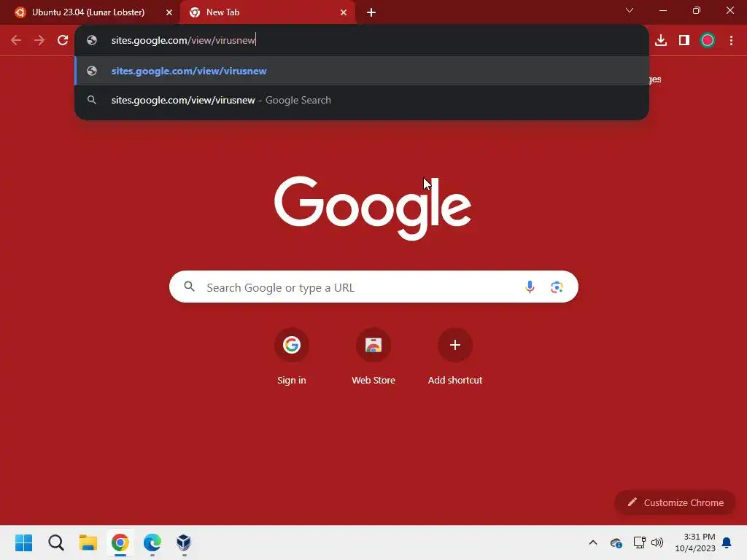Select the New Tab tab
Viewport: 747px width, 560px height.
(x=267, y=12)
